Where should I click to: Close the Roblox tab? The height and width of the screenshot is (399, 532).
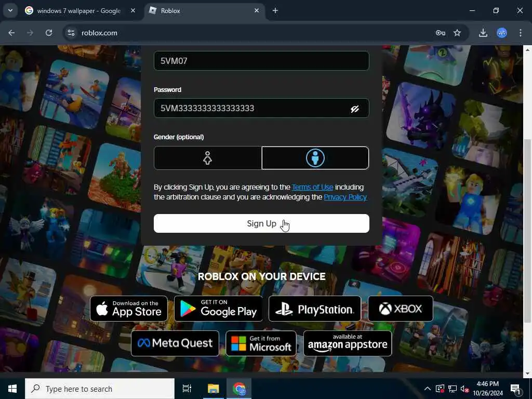click(x=257, y=10)
